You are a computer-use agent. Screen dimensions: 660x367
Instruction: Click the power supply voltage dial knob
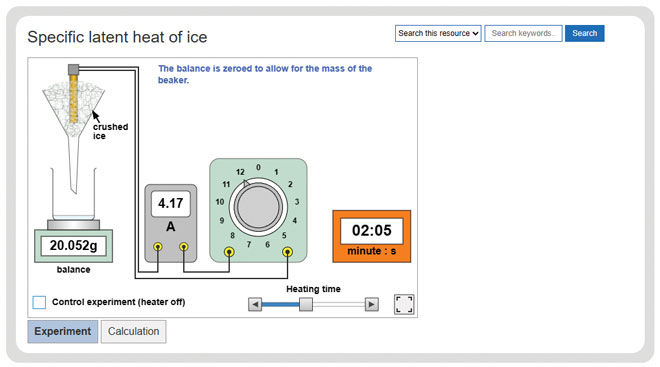click(258, 207)
